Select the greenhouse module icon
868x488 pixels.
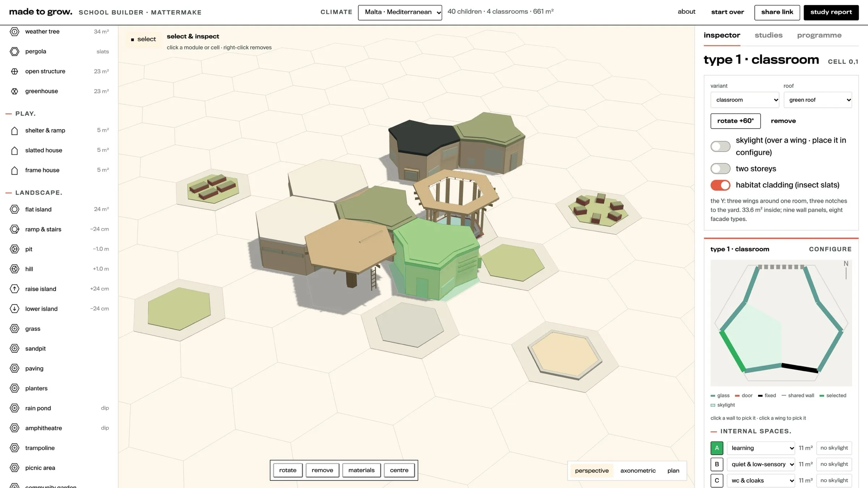14,91
